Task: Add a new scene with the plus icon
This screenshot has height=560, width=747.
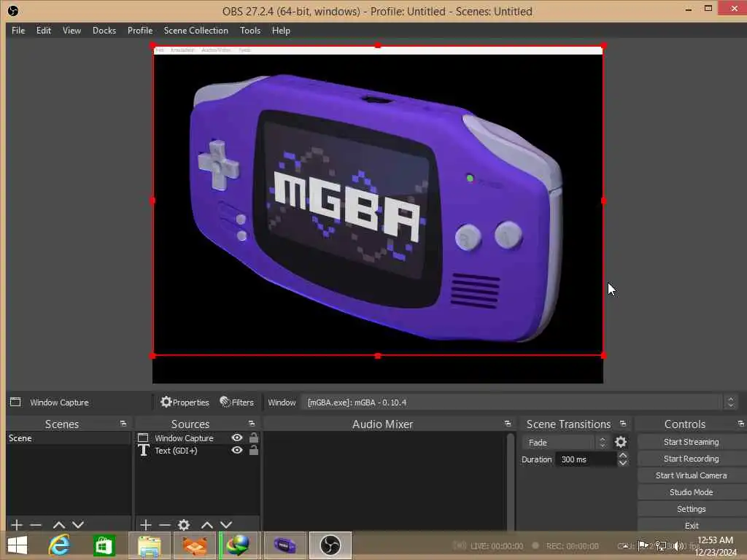Action: point(17,525)
